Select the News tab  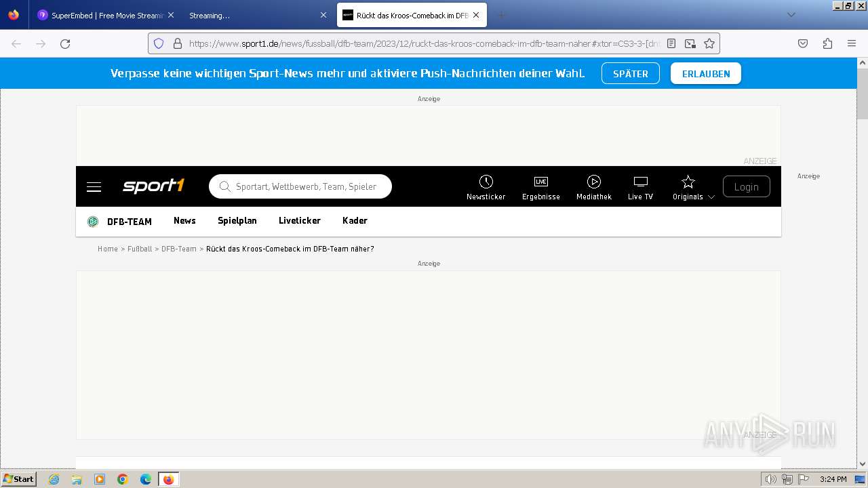coord(184,221)
